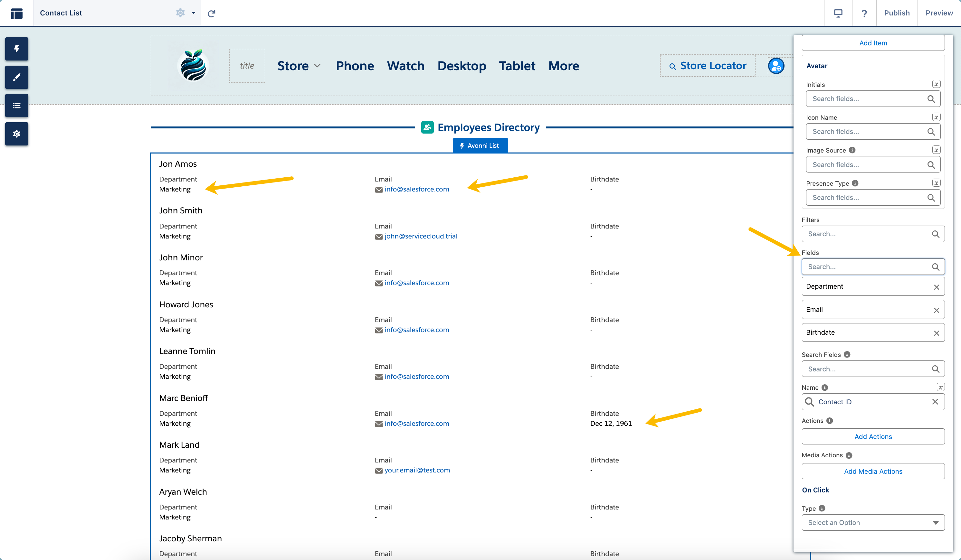Toggle formula mode for Initials field
The width and height of the screenshot is (961, 560).
(x=936, y=84)
